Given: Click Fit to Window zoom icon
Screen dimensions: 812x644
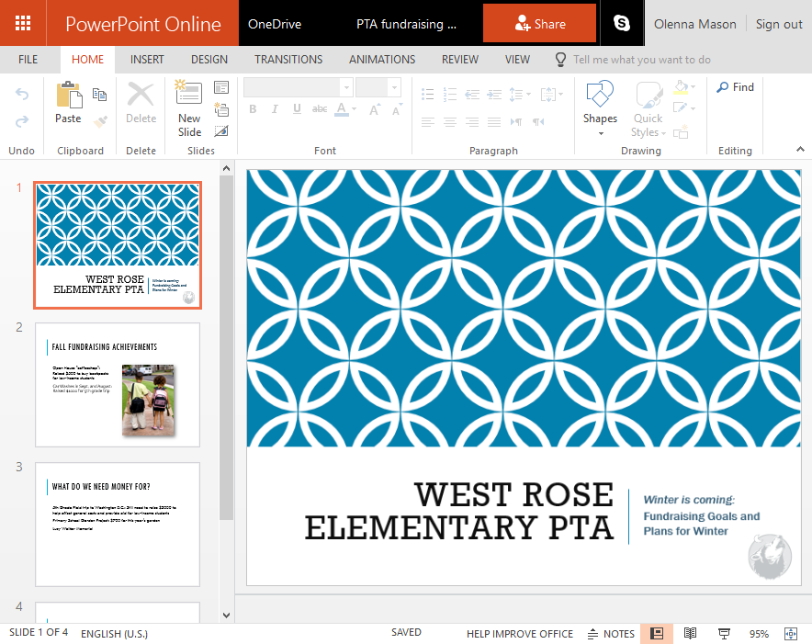Looking at the screenshot, I should pyautogui.click(x=790, y=634).
